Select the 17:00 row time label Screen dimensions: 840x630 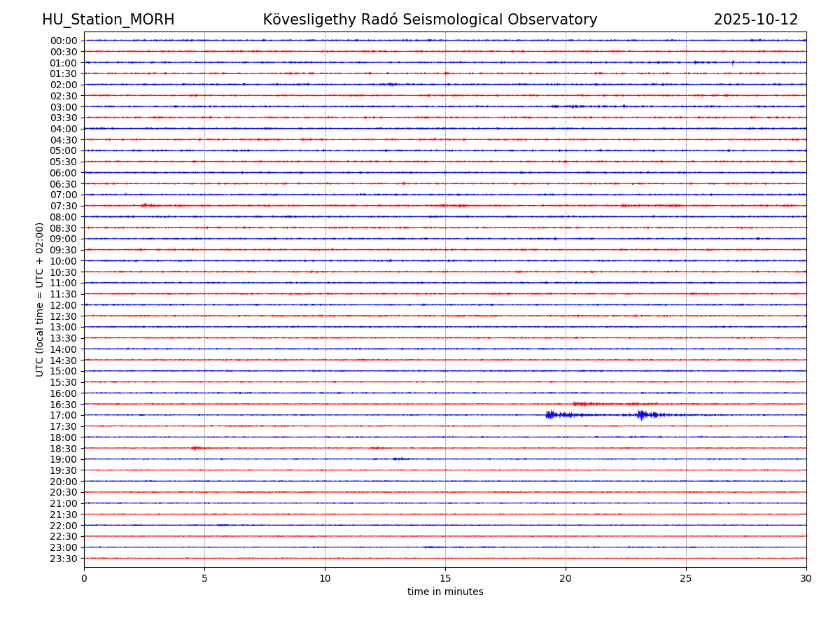coord(64,415)
